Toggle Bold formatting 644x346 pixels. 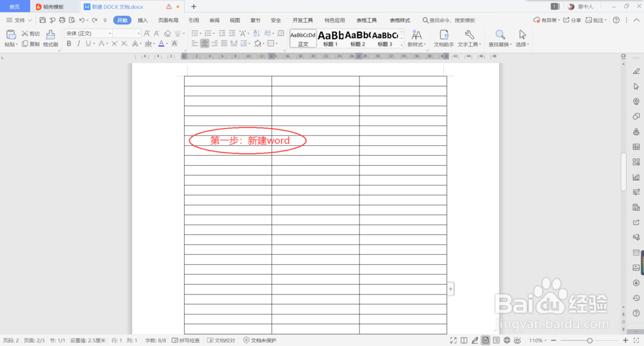(x=69, y=44)
